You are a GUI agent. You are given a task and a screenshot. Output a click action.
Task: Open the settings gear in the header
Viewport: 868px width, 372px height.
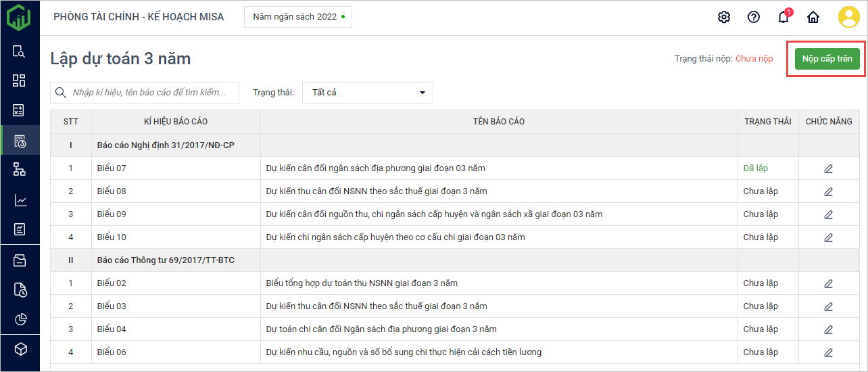point(724,18)
